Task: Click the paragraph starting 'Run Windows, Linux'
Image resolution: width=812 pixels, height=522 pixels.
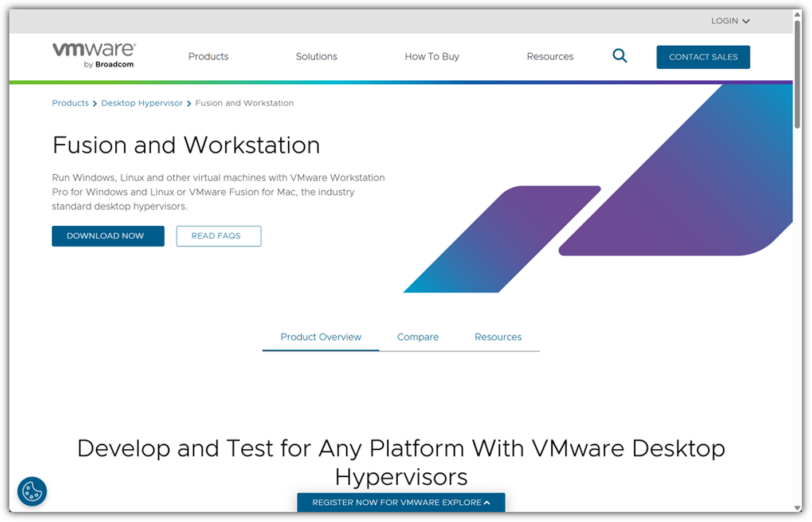Action: (x=218, y=192)
